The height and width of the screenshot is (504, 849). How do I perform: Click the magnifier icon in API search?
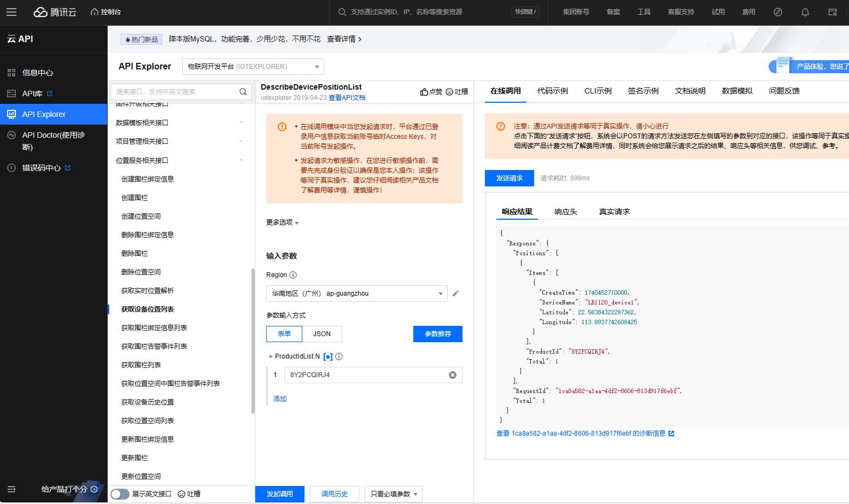coord(243,92)
